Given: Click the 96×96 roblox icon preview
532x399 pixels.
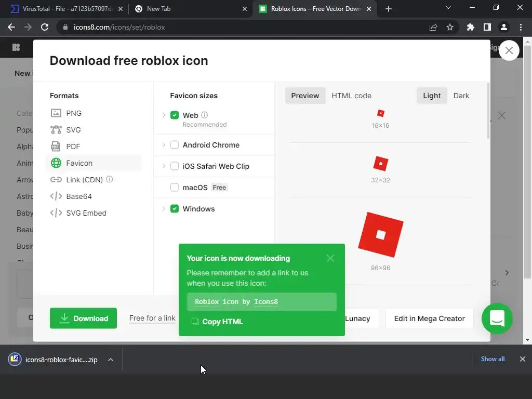Looking at the screenshot, I should click(381, 235).
